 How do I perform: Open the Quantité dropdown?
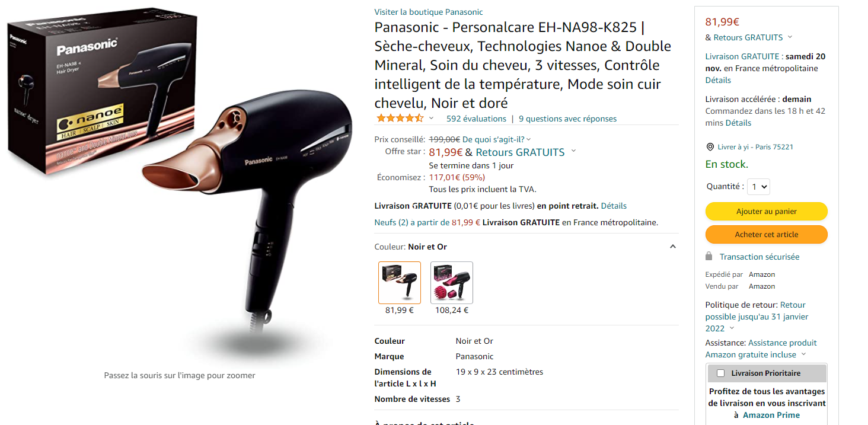point(758,187)
